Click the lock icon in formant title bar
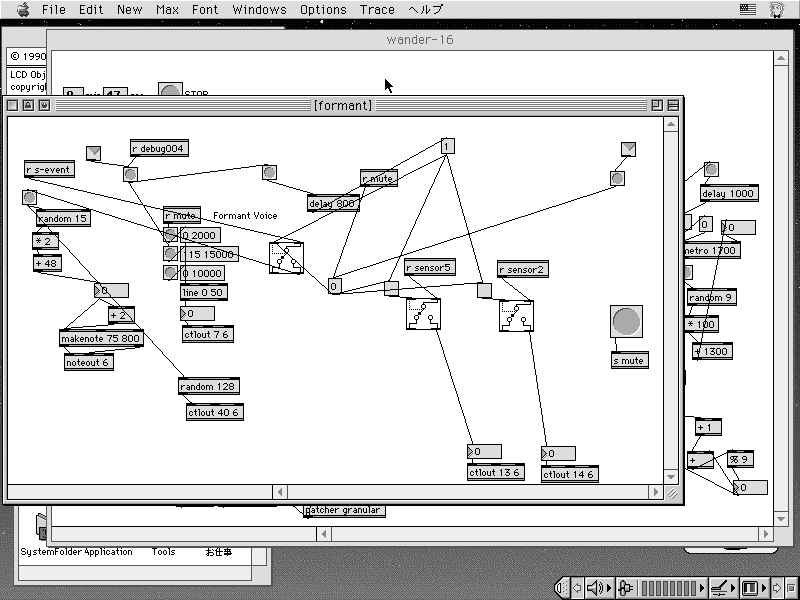This screenshot has width=800, height=600. (28, 105)
